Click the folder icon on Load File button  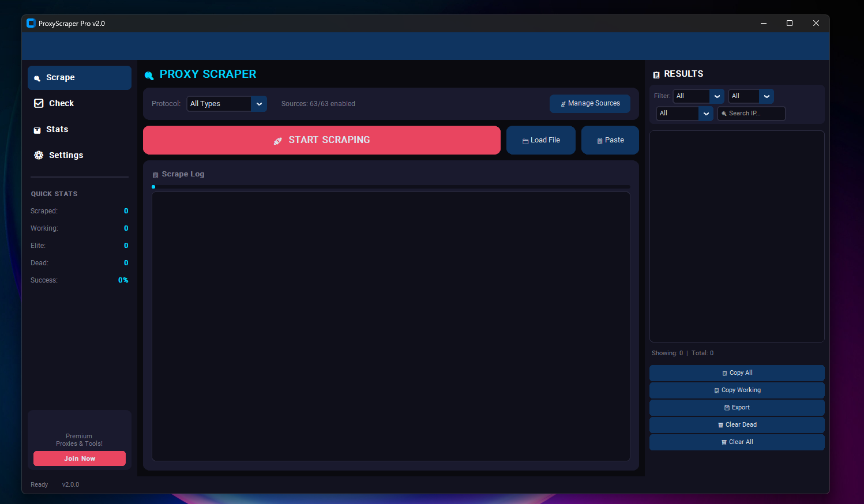(x=525, y=140)
